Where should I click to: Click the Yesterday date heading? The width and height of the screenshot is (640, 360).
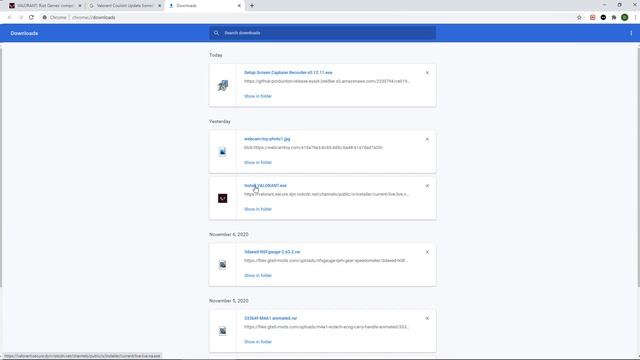pos(220,122)
